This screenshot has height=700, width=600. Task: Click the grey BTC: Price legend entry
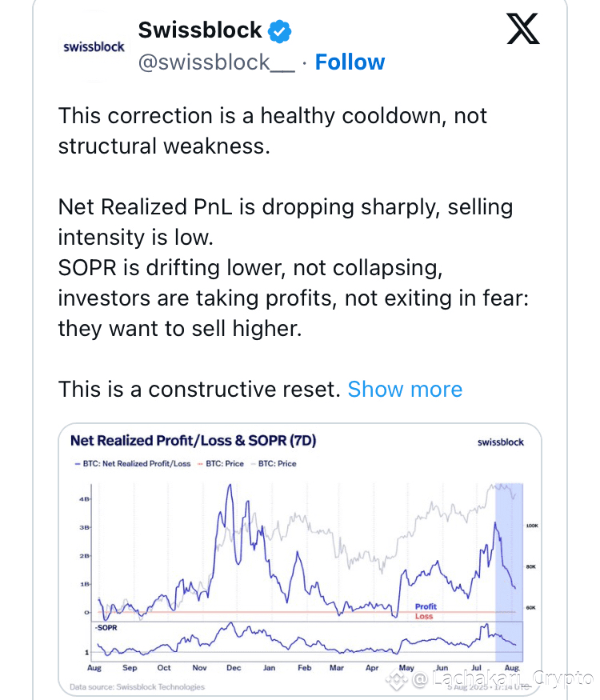click(274, 464)
